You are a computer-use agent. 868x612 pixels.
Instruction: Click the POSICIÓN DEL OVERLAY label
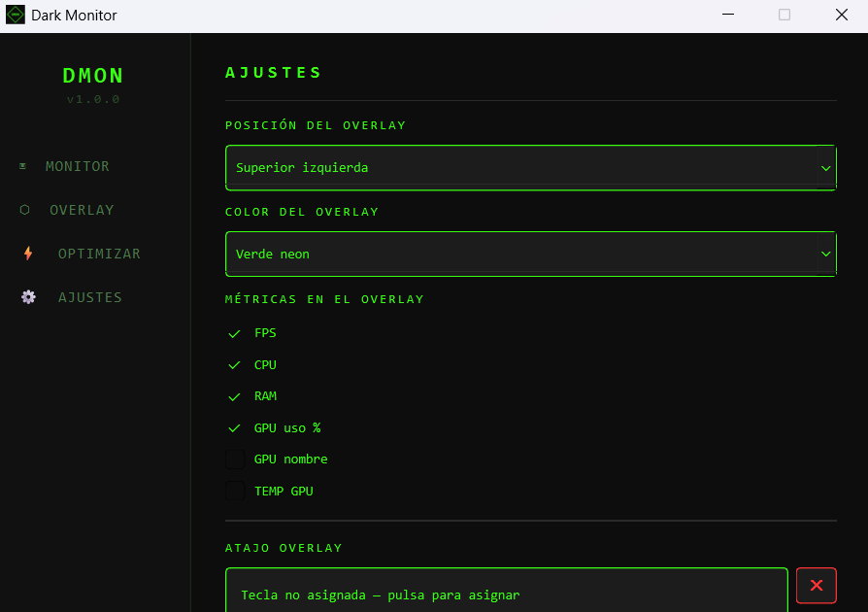[x=316, y=125]
